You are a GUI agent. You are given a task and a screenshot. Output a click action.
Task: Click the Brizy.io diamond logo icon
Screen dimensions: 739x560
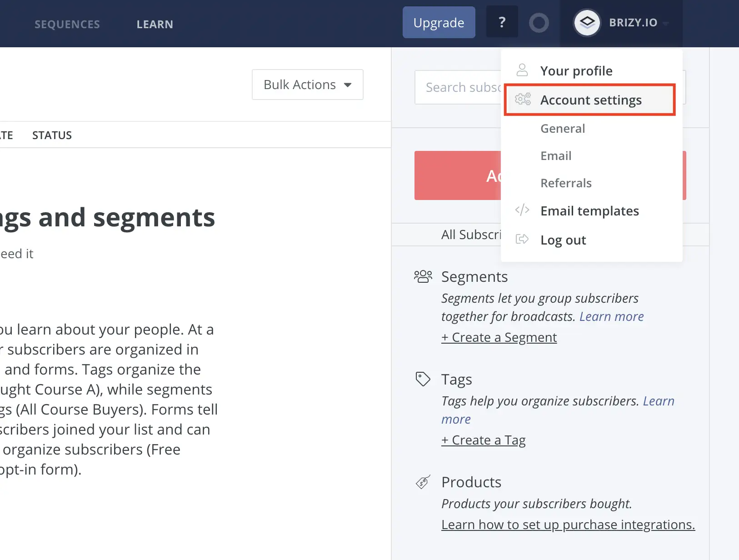pyautogui.click(x=587, y=22)
